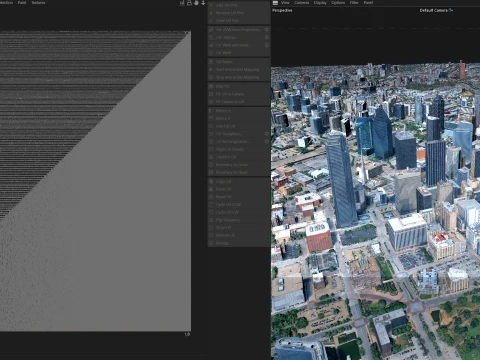Choose Boundary to Quad
Viewport: 480px width, 360px height.
(x=239, y=172)
